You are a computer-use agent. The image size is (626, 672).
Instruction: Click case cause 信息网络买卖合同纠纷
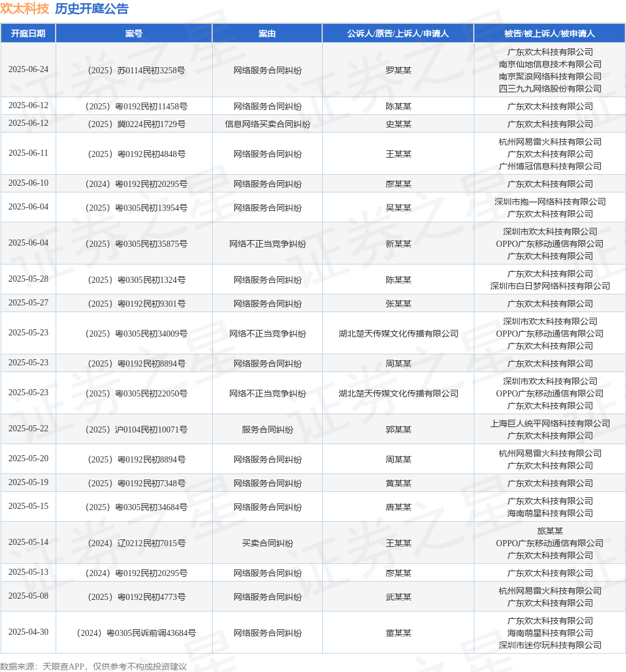(267, 124)
